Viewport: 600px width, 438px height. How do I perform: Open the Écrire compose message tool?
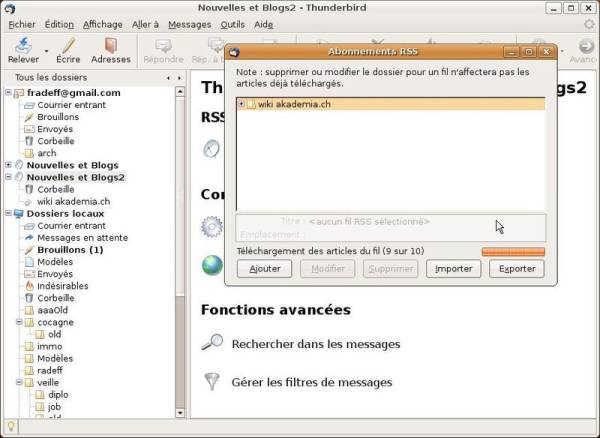click(x=68, y=45)
